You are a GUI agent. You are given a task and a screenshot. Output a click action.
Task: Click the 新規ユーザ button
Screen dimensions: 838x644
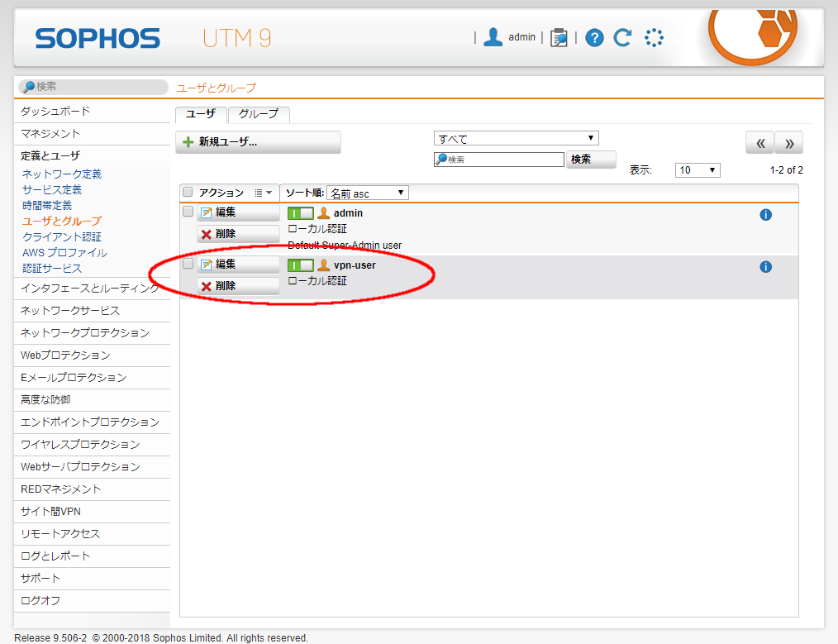coord(258,142)
